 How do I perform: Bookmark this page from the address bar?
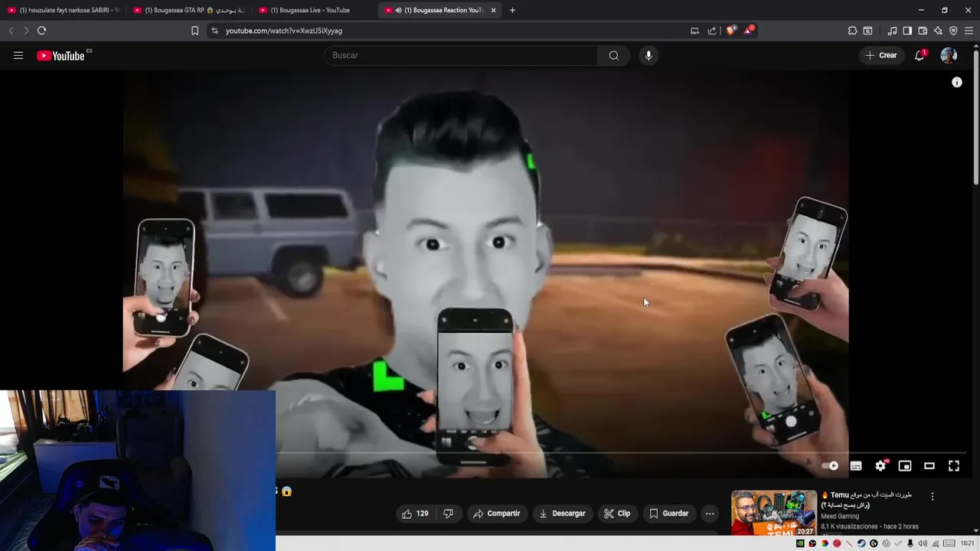pos(194,31)
